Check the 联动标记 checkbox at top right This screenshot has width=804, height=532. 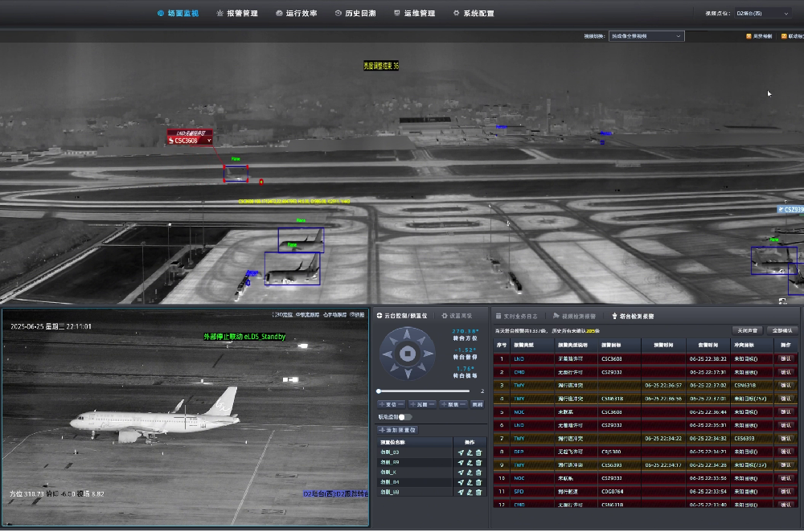(784, 36)
